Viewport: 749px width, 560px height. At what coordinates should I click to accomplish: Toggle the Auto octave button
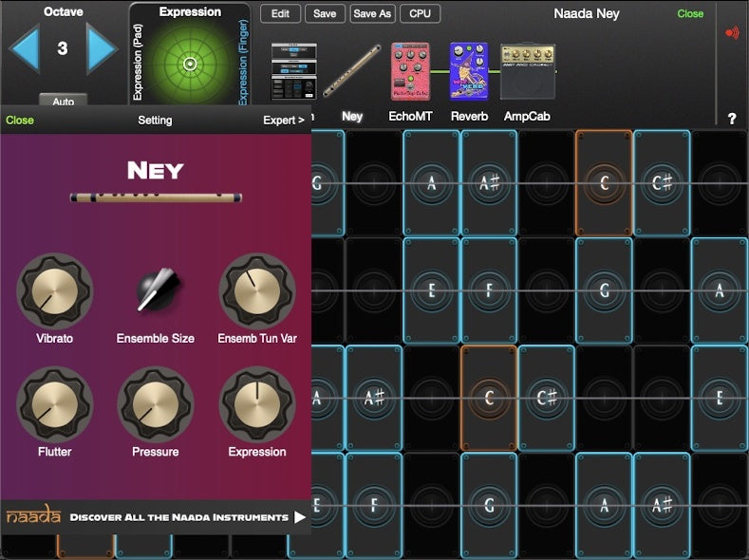[63, 101]
